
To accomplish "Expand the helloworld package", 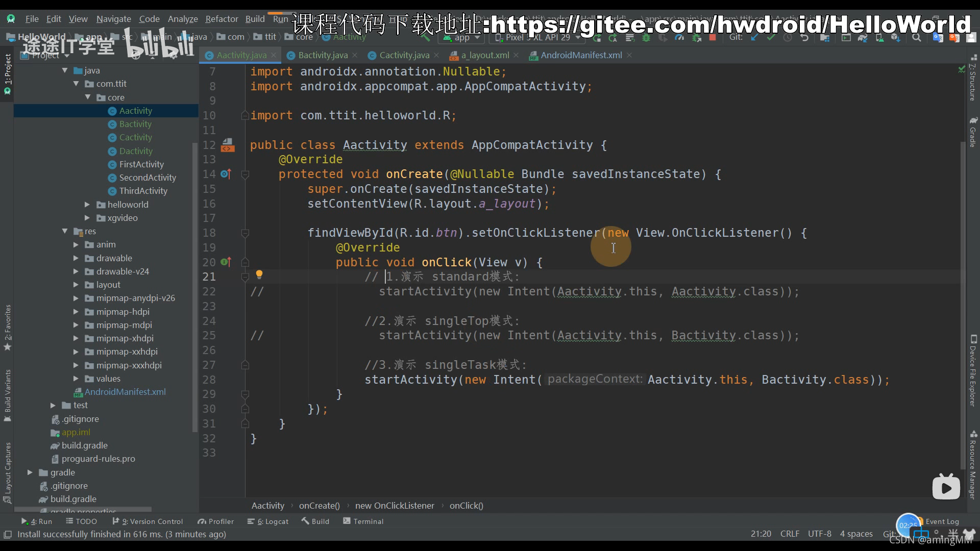I will click(x=87, y=205).
